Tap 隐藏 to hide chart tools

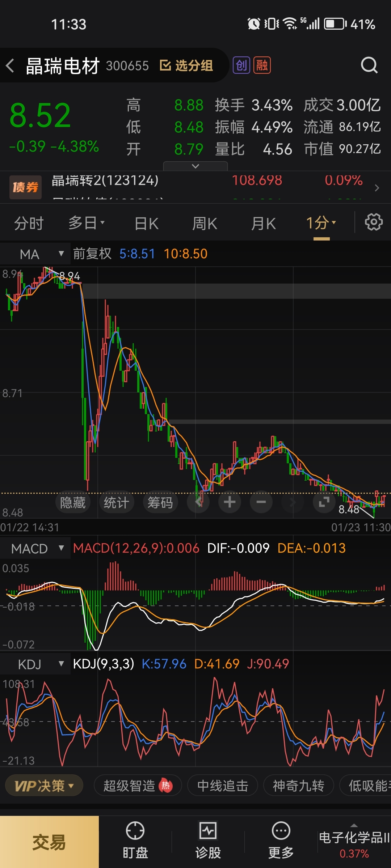click(x=73, y=502)
